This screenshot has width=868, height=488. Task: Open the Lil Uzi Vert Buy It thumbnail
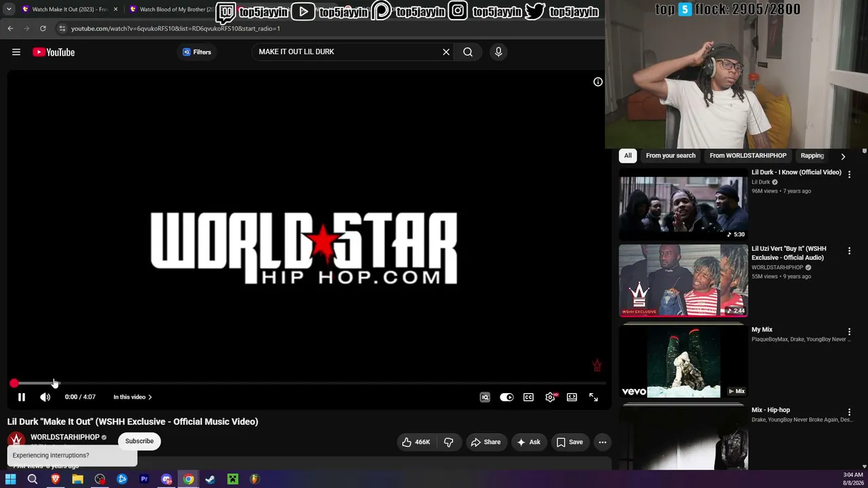[x=684, y=281]
